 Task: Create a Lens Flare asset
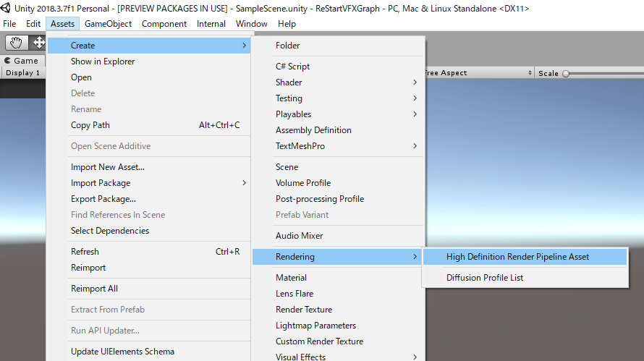point(338,294)
